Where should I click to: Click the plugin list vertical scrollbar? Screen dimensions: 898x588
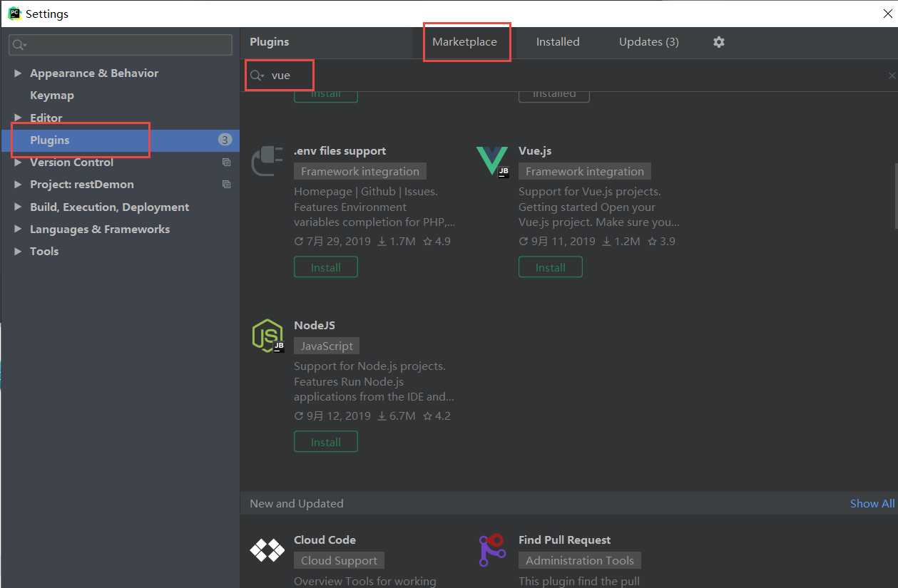[x=895, y=196]
